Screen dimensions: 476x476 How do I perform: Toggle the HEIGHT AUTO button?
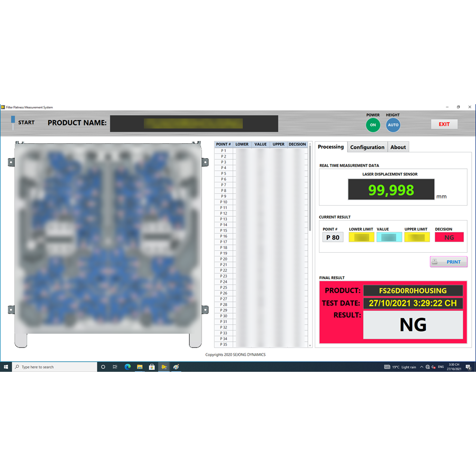click(x=393, y=125)
